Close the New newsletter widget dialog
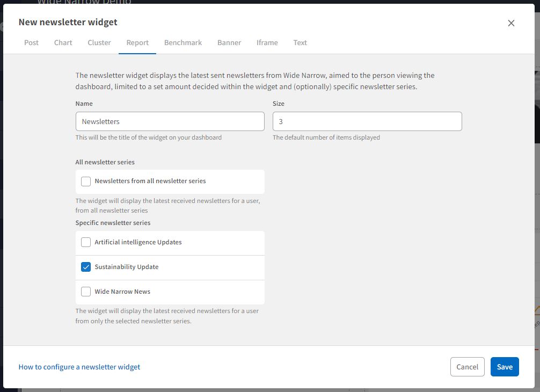 (511, 23)
